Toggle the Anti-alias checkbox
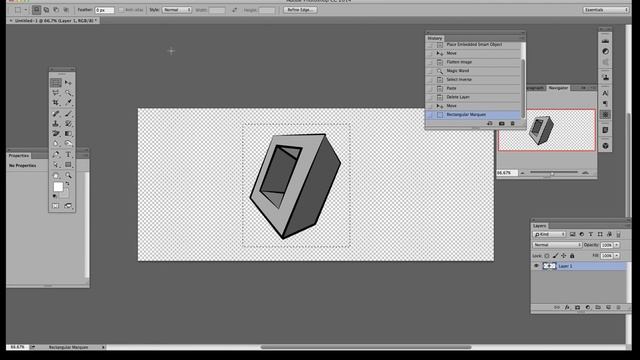640x360 pixels. [121, 10]
